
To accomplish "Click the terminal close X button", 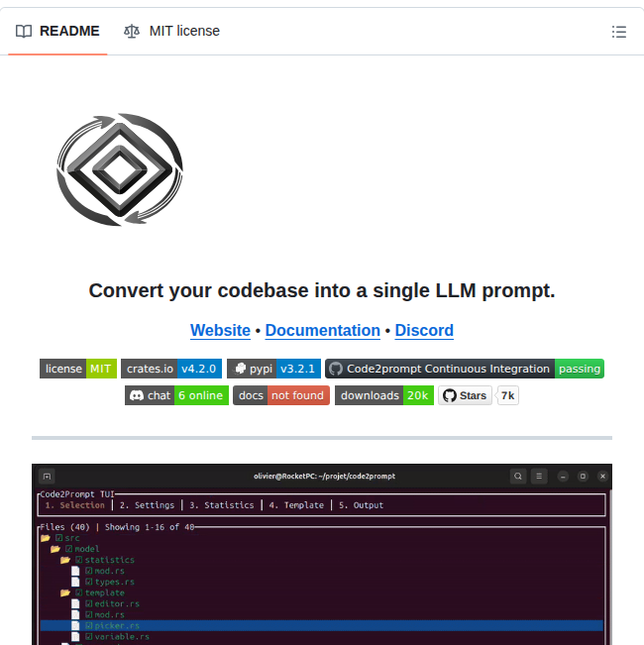I will coord(602,477).
